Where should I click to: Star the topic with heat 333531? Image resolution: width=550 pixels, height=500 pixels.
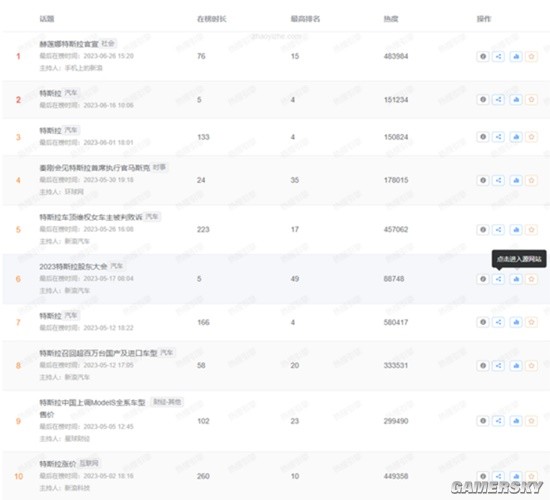coord(531,365)
